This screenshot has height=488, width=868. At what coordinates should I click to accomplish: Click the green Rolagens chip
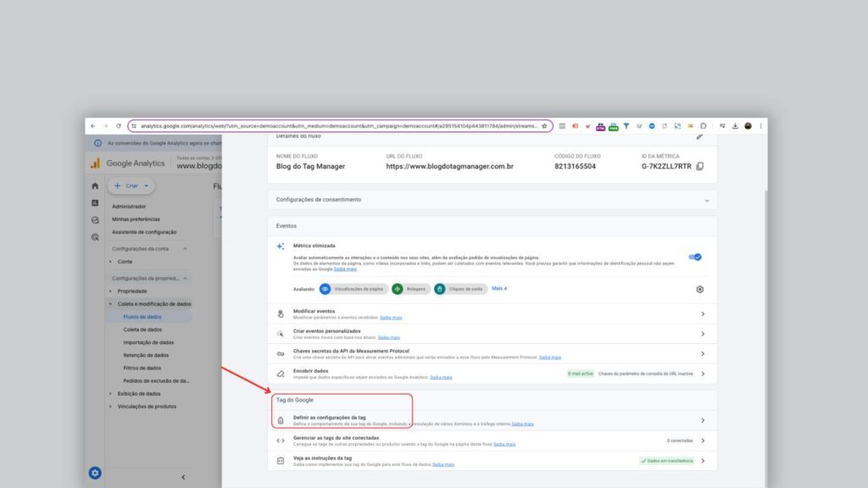coord(410,289)
